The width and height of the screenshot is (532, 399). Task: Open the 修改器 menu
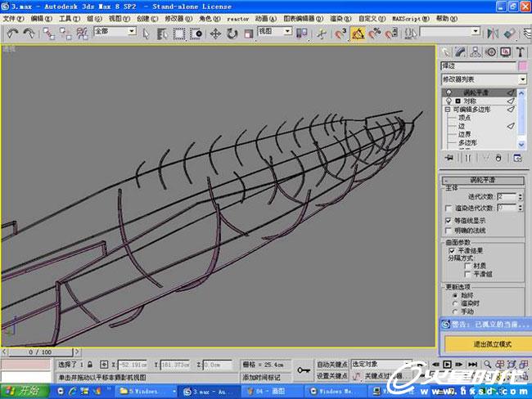(178, 19)
